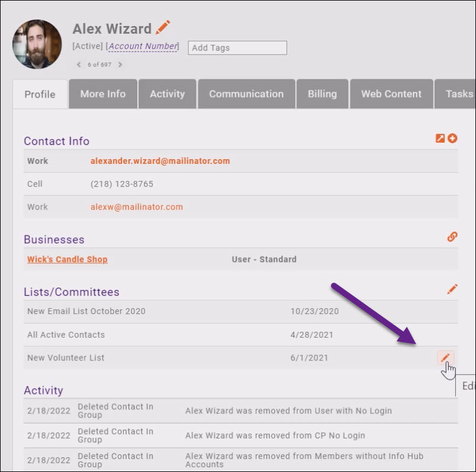Viewport: 476px width, 472px height.
Task: Click the expand icon in Contact Info header
Action: coord(440,138)
